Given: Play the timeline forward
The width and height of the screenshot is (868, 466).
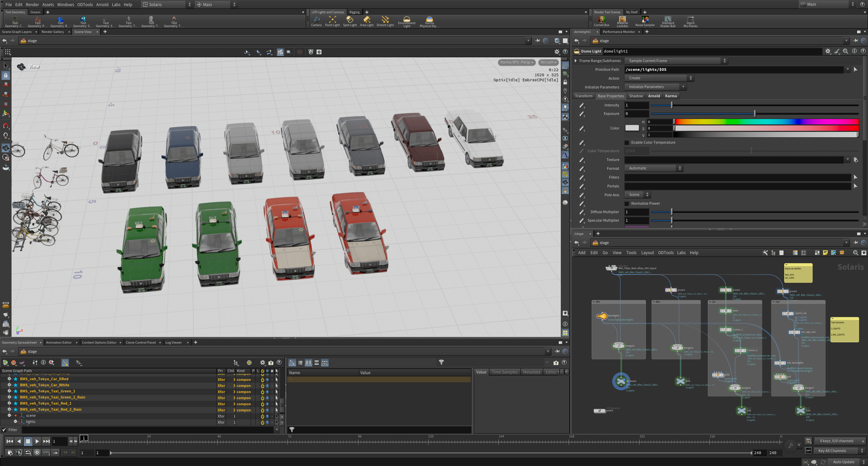Looking at the screenshot, I should 37,441.
